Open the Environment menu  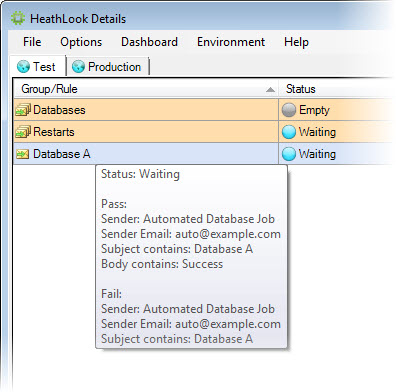click(231, 42)
